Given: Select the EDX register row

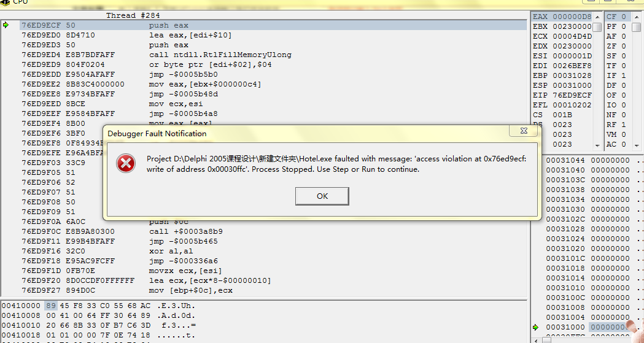Looking at the screenshot, I should click(x=562, y=46).
